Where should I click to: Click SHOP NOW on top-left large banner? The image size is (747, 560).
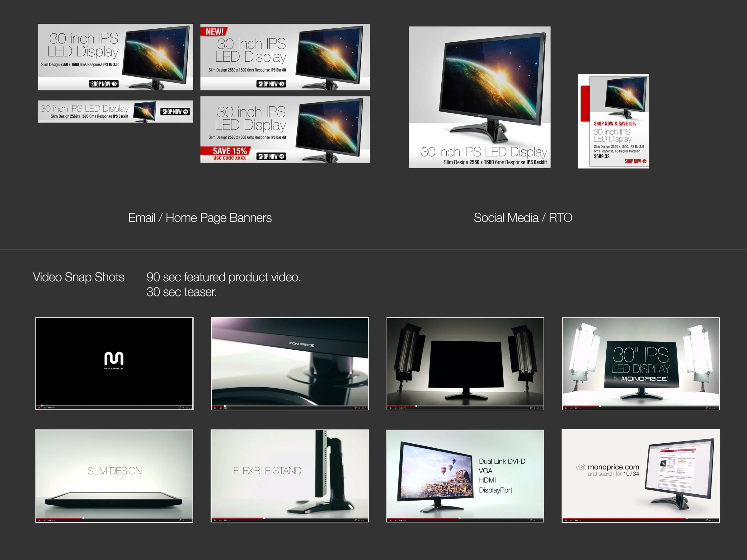pos(104,84)
